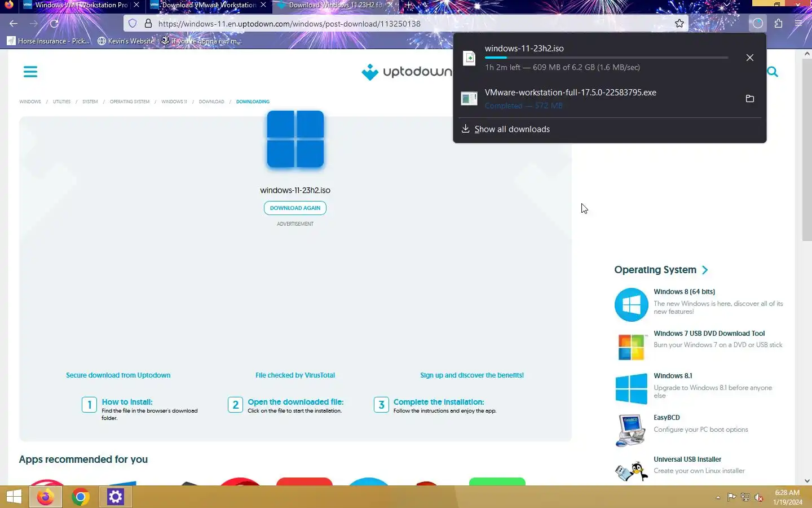Open tracking protection shield icon
Screen dimensions: 812x508
[133, 24]
